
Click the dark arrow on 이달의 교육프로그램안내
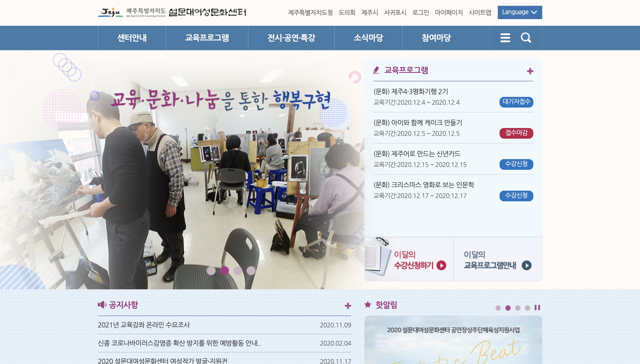pyautogui.click(x=526, y=265)
